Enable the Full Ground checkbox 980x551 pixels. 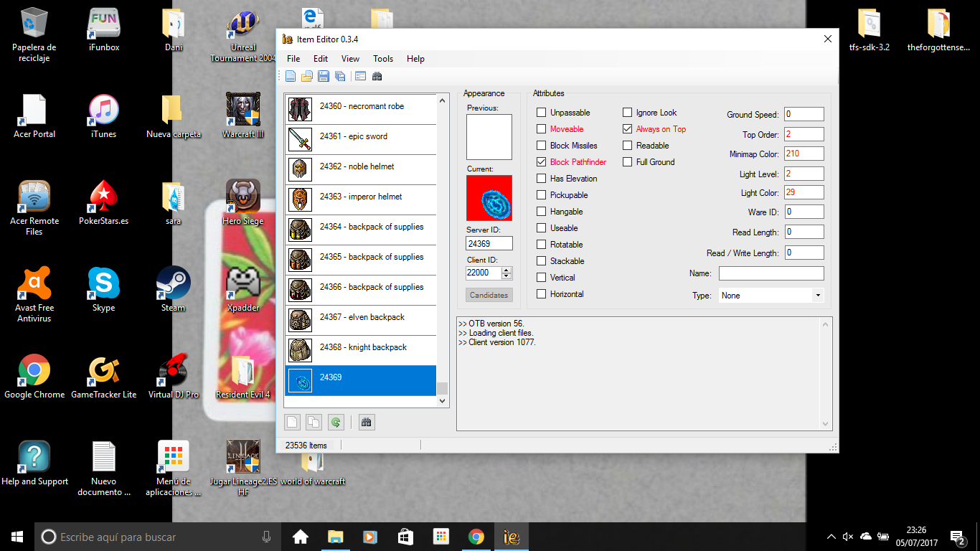tap(628, 162)
